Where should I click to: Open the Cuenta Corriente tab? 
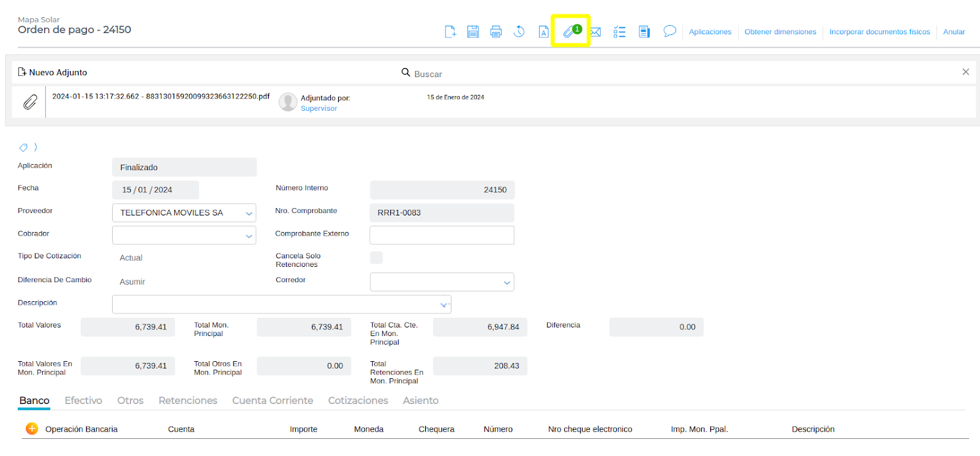pos(273,400)
